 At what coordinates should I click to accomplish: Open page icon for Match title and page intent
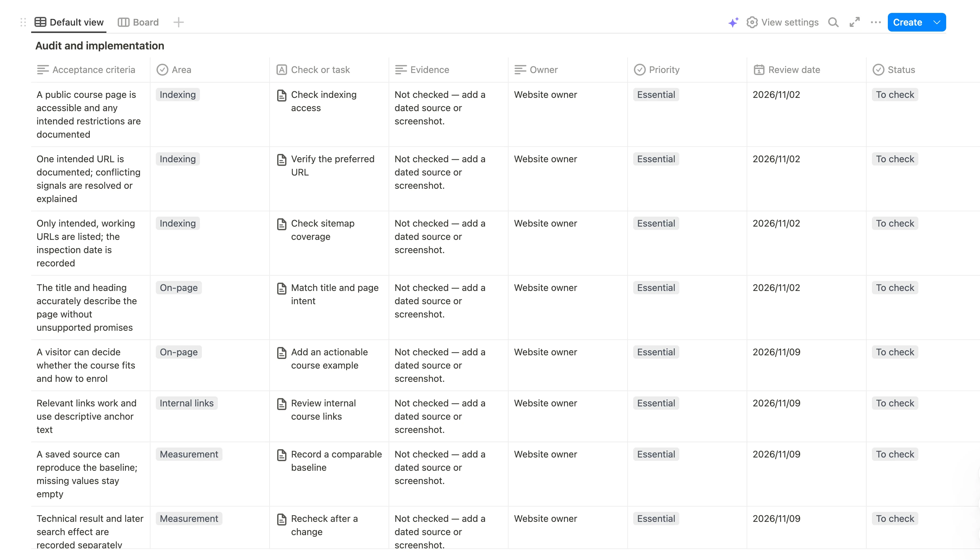[x=282, y=289]
